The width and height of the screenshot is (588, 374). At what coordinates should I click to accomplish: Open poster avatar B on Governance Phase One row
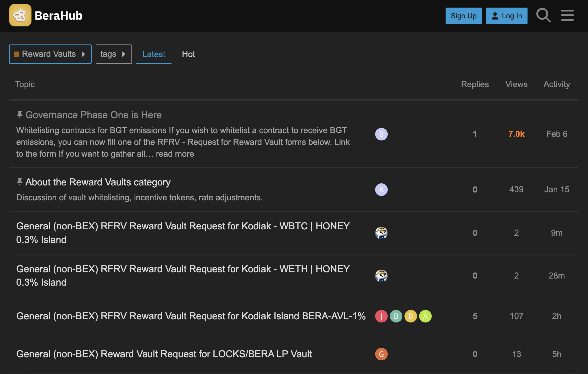381,134
